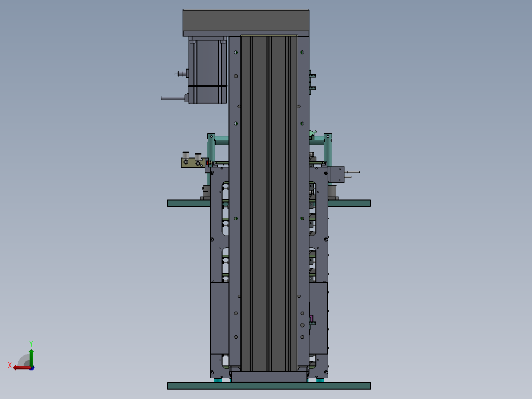The height and width of the screenshot is (399, 532).
Task: Select the teal vertical post on the left
Action: [211, 150]
